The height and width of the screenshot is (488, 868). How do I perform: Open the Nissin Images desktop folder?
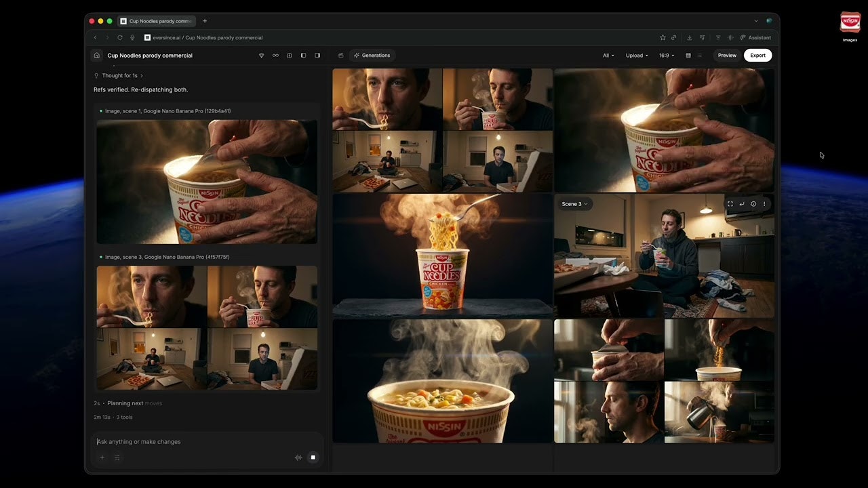tap(850, 27)
